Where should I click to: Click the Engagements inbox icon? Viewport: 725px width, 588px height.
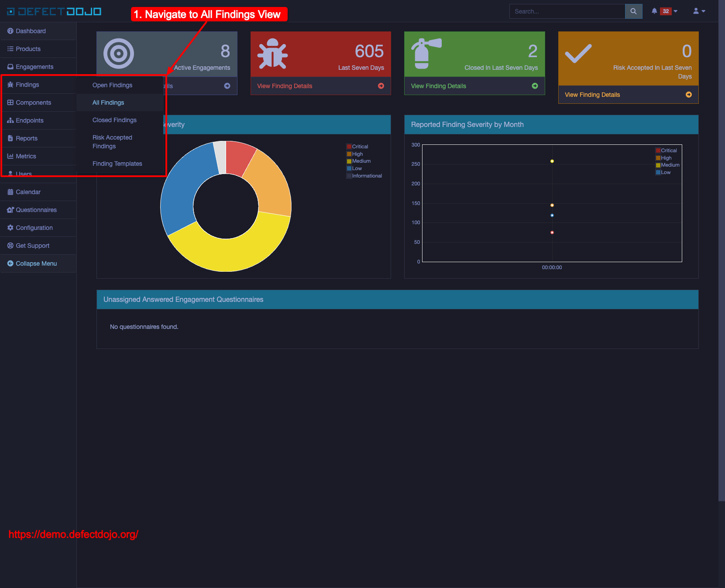click(x=10, y=67)
